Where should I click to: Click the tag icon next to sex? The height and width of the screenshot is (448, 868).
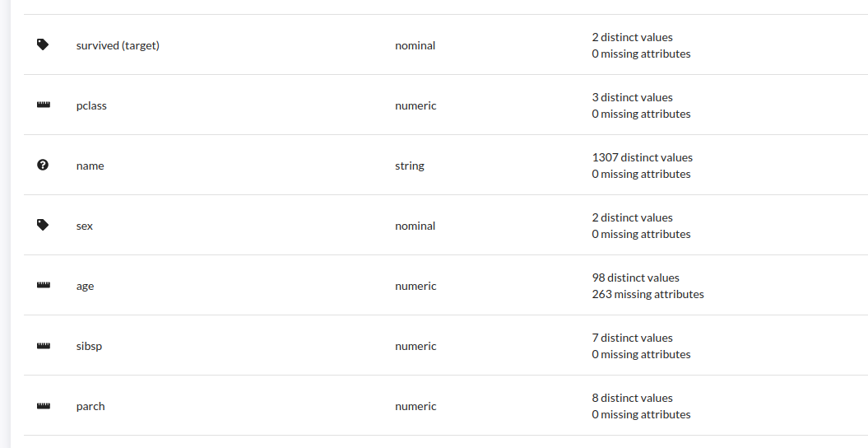click(x=44, y=226)
